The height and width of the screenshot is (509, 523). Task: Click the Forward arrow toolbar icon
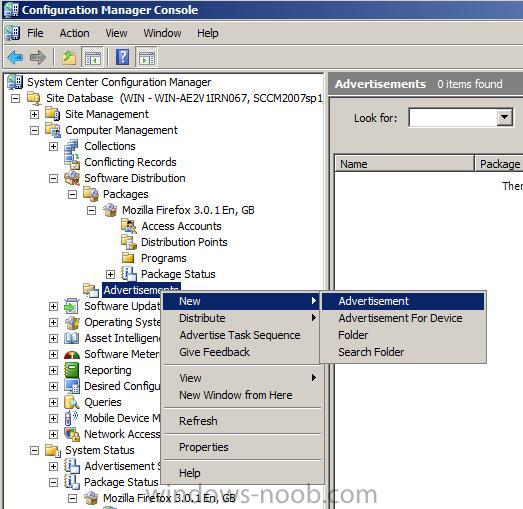(x=38, y=57)
